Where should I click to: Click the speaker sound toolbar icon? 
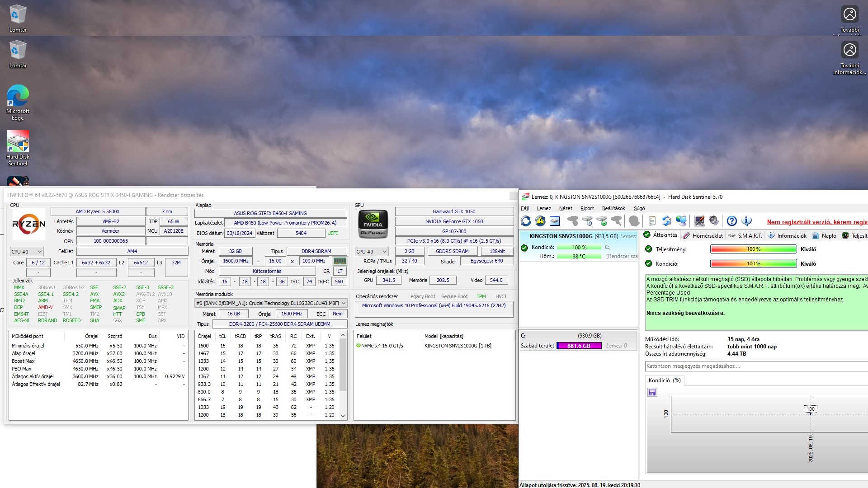coord(714,221)
